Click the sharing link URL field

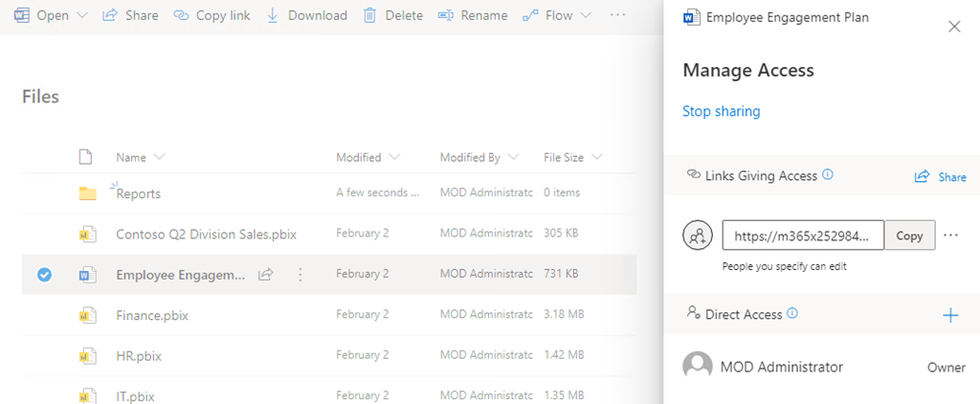coord(802,236)
